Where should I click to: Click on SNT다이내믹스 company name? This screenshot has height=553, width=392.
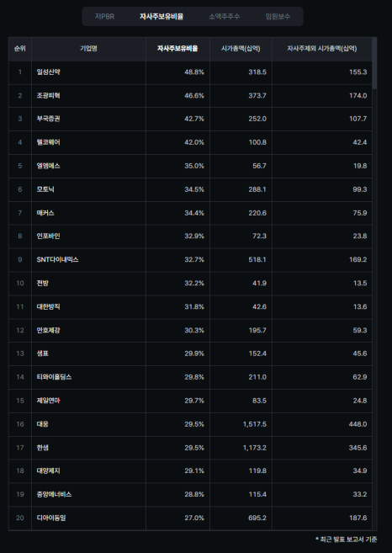coord(57,259)
